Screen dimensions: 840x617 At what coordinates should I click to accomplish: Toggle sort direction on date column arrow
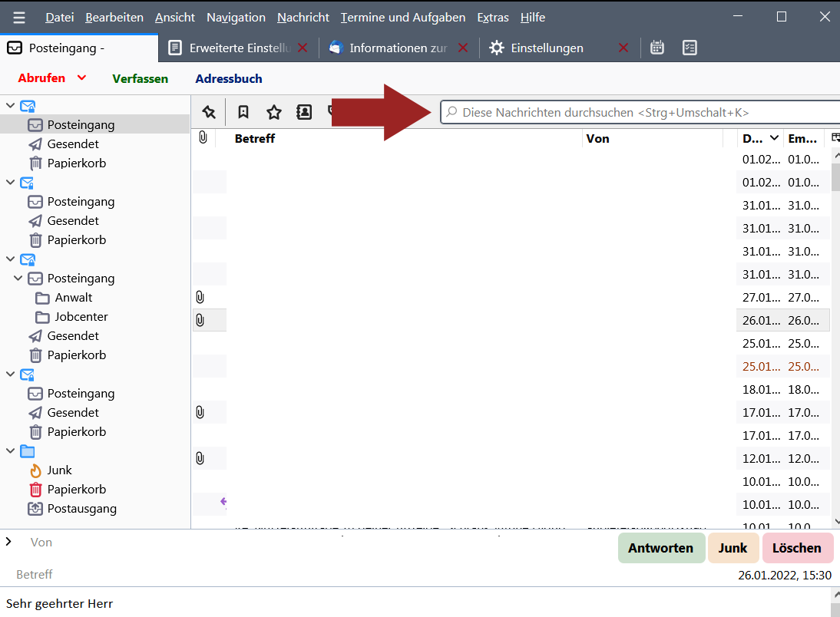[773, 138]
